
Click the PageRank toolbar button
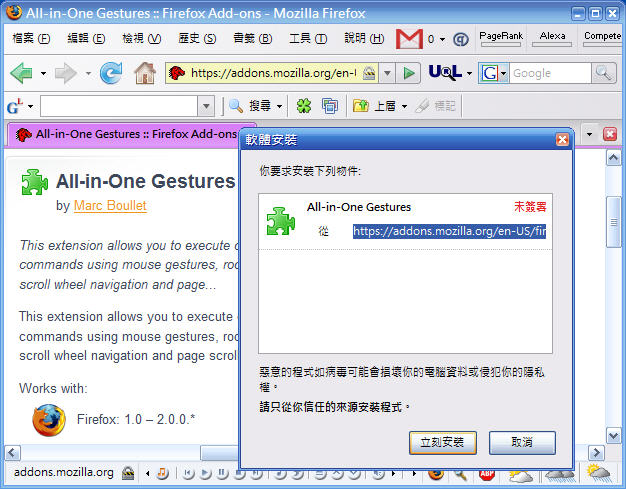501,38
